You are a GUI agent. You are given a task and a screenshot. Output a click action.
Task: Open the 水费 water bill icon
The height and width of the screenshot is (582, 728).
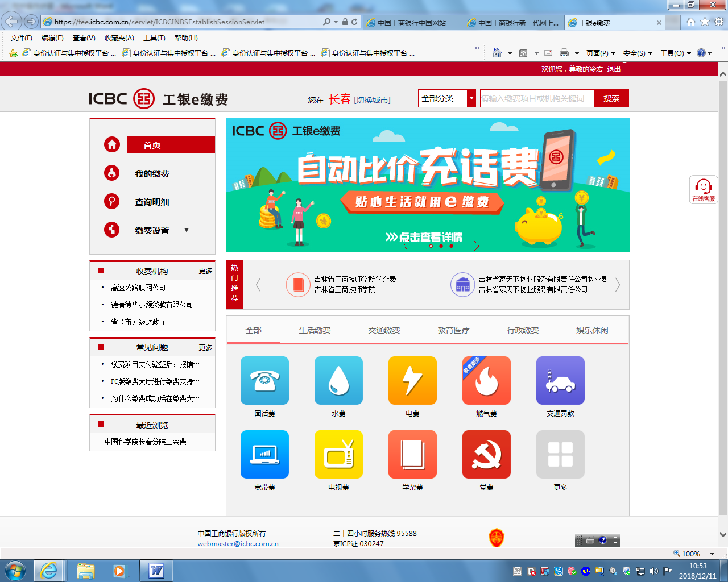click(338, 380)
